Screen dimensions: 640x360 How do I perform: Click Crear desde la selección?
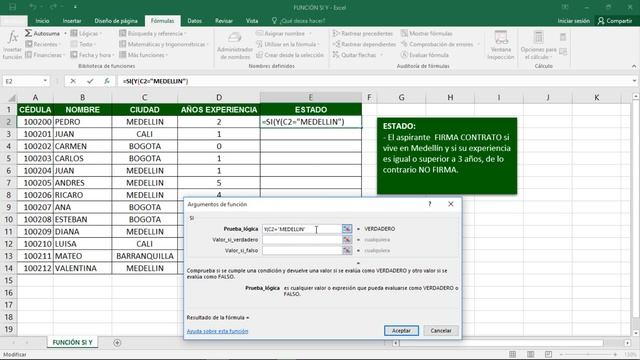290,55
